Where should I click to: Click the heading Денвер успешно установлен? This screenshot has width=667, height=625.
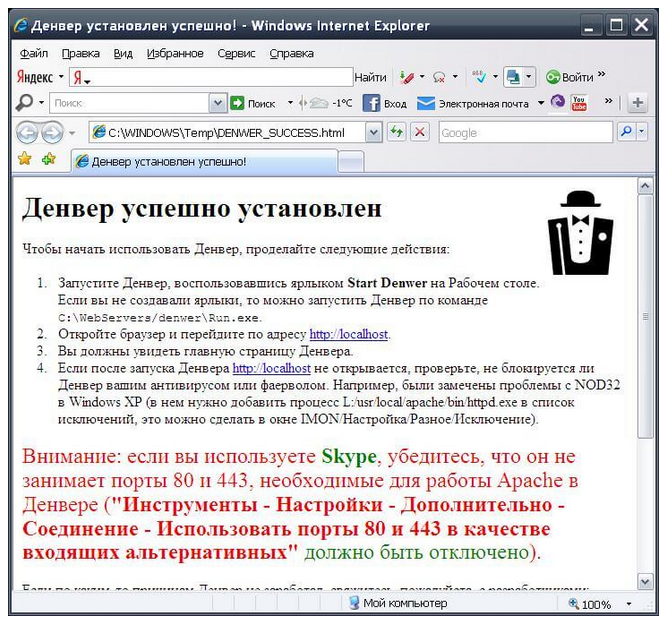pyautogui.click(x=202, y=208)
